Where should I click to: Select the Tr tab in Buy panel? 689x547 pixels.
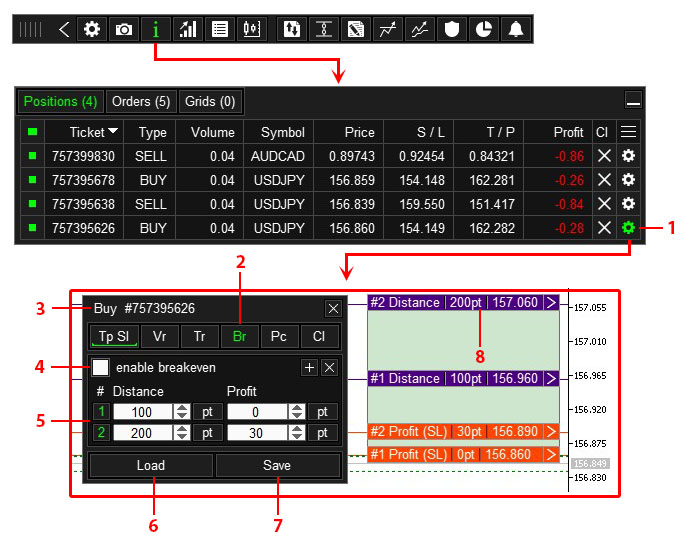click(x=199, y=336)
